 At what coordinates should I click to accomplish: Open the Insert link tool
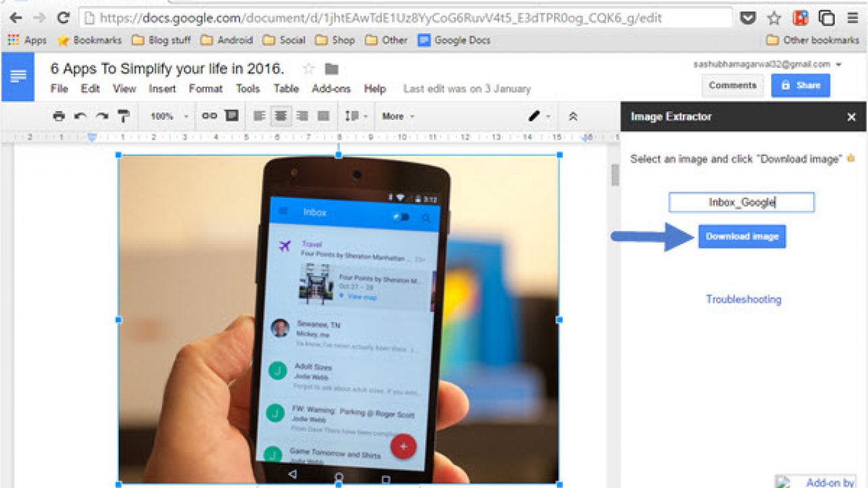(208, 116)
